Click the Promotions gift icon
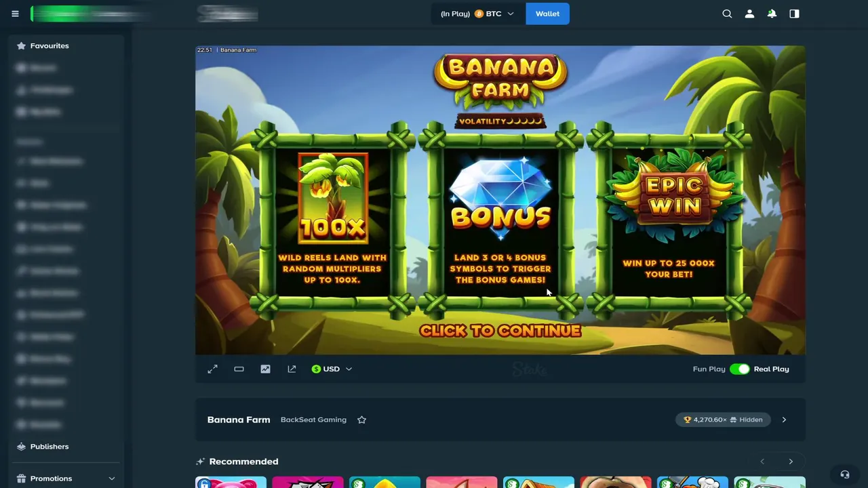Image resolution: width=868 pixels, height=488 pixels. pos(21,479)
